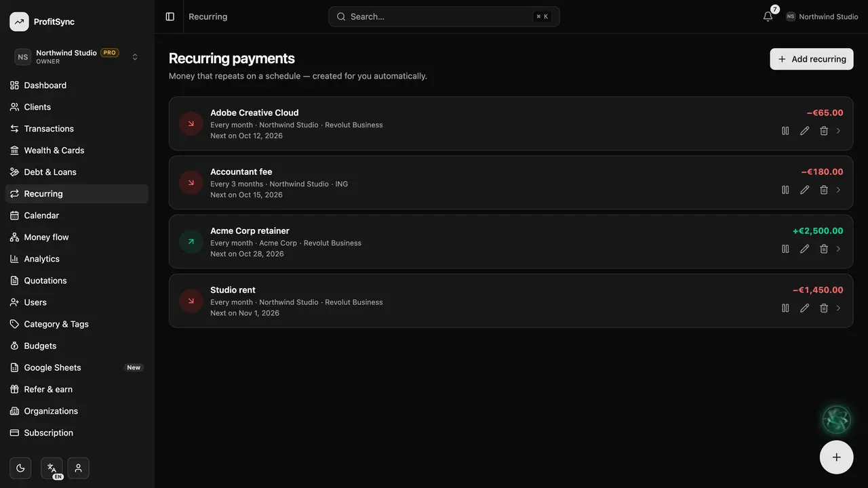This screenshot has height=488, width=868.
Task: Open Budgets in the sidebar
Action: (77, 346)
